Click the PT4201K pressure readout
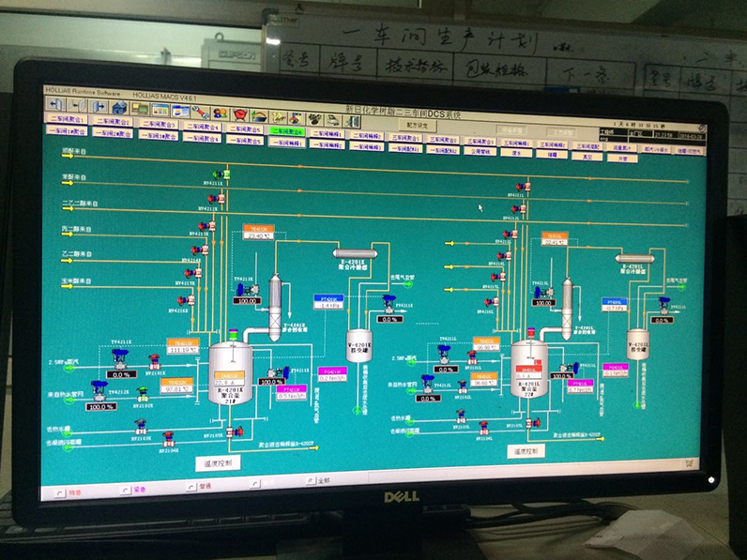The height and width of the screenshot is (560, 747). [328, 301]
